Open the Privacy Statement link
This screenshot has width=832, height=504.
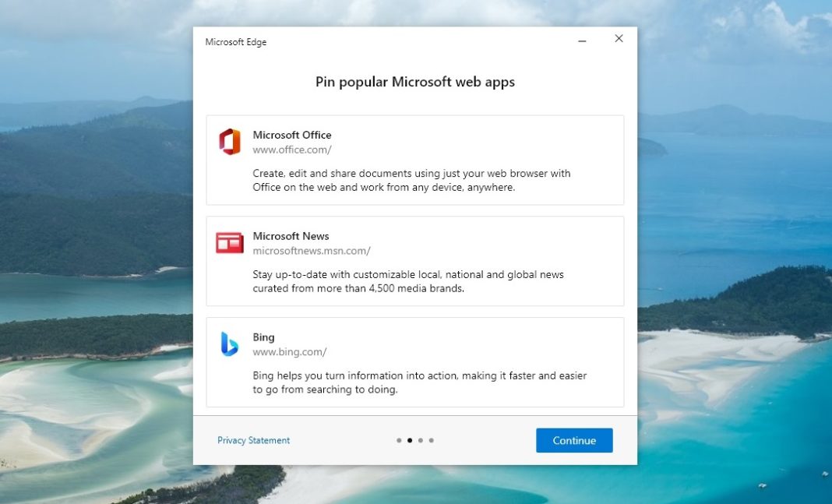253,440
